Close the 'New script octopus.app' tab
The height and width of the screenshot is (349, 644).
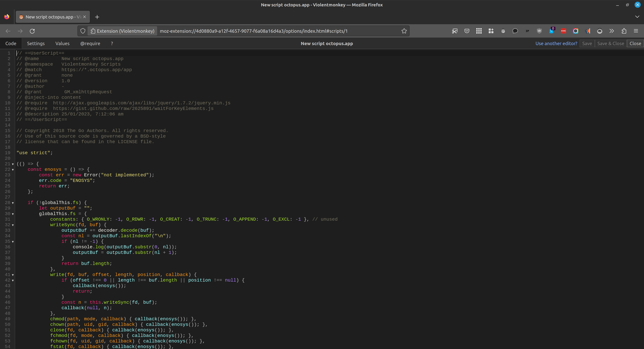(85, 17)
